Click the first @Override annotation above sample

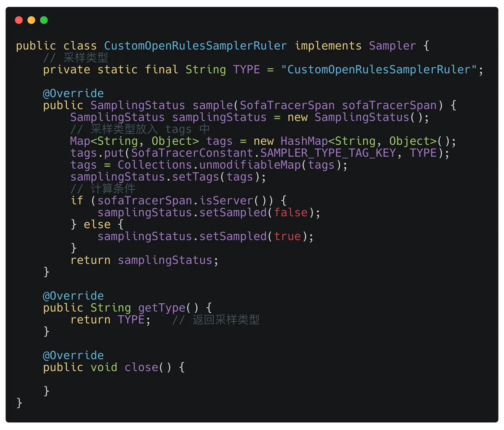73,94
